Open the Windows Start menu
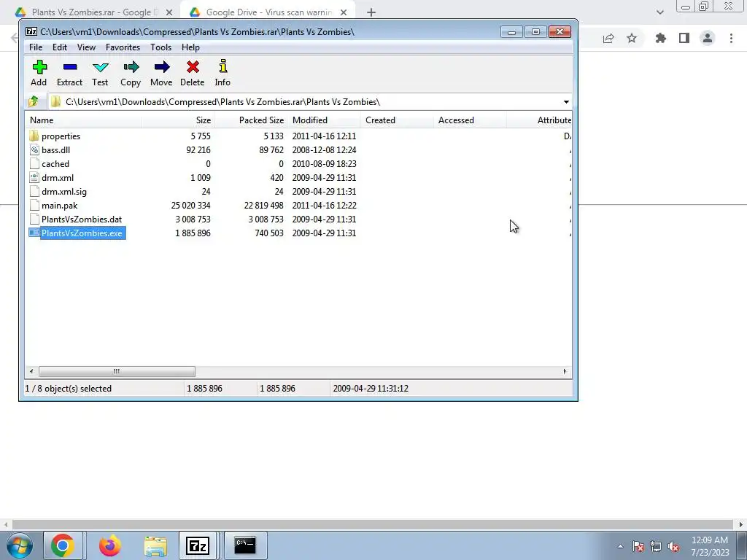747x560 pixels. coord(19,545)
